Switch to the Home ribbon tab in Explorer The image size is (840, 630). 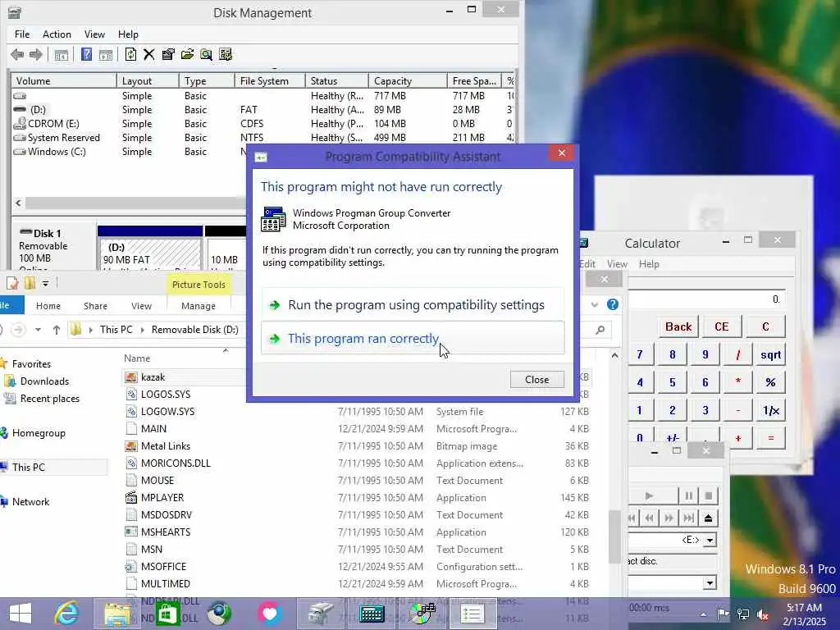coord(48,306)
